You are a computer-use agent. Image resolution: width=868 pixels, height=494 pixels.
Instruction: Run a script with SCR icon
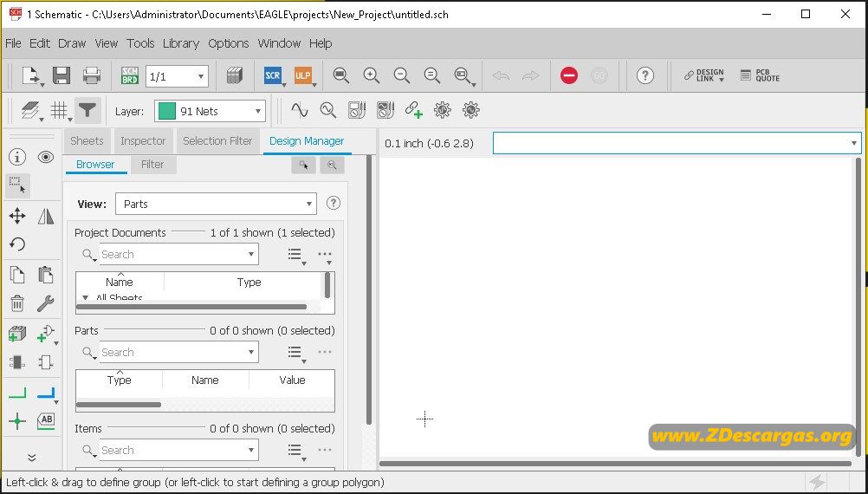(272, 75)
